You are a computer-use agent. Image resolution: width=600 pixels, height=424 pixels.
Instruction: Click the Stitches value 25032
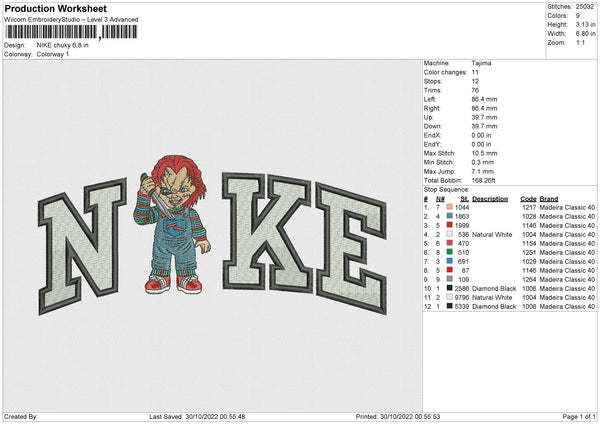click(x=585, y=7)
